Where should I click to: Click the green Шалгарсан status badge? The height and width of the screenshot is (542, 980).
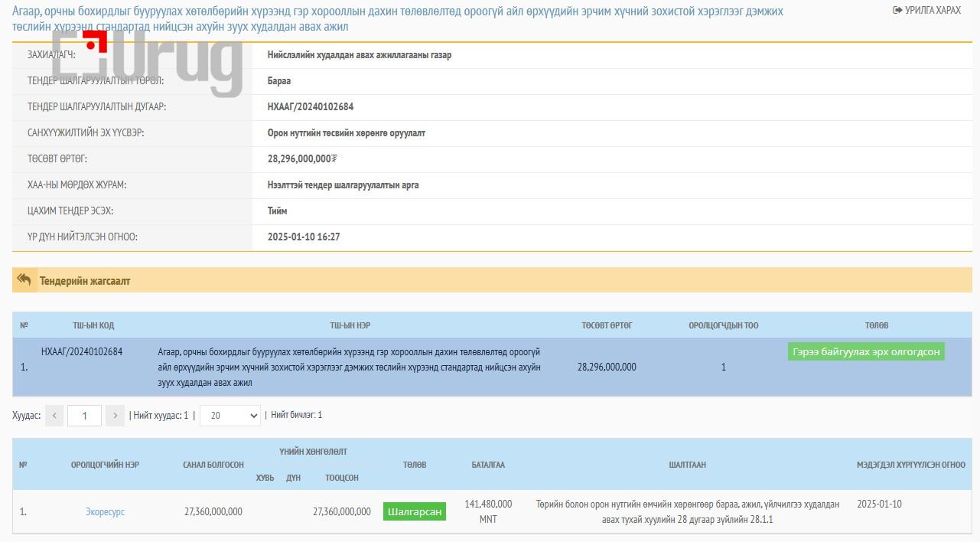tap(415, 511)
